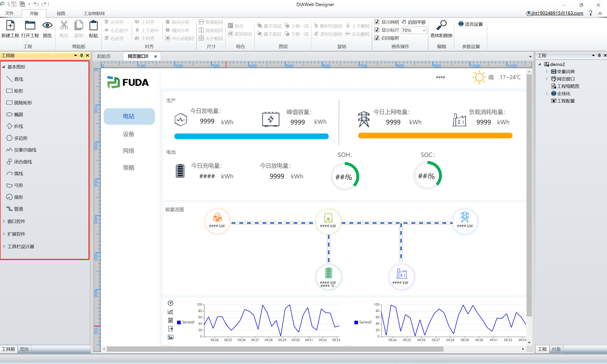The width and height of the screenshot is (607, 364).
Task: Toggle the Show Grid (显示网格) checkbox
Action: click(x=377, y=22)
